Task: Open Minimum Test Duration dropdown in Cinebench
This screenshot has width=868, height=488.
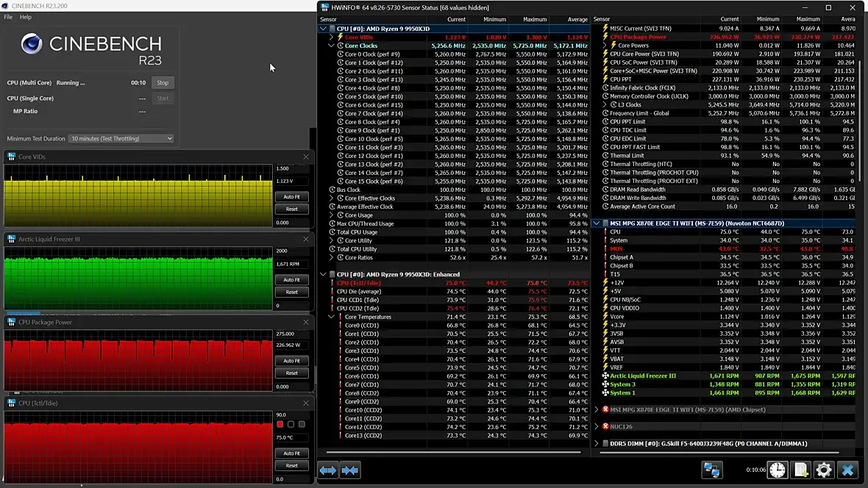Action: pos(121,138)
